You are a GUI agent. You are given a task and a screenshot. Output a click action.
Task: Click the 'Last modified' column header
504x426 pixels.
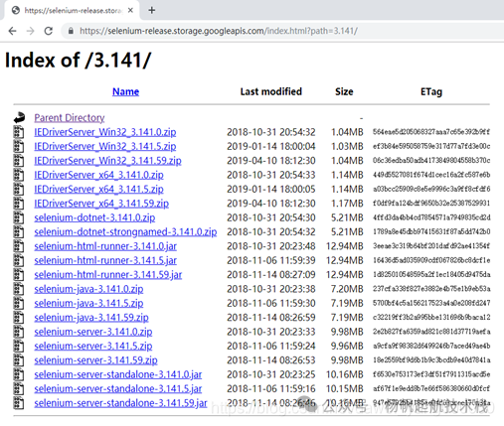pyautogui.click(x=271, y=91)
